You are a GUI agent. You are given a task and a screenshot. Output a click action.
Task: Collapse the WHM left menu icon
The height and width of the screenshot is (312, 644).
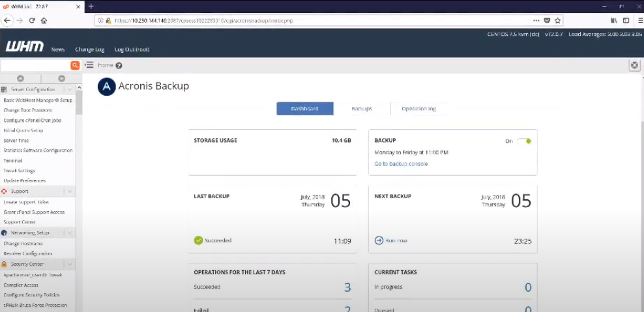click(x=89, y=65)
